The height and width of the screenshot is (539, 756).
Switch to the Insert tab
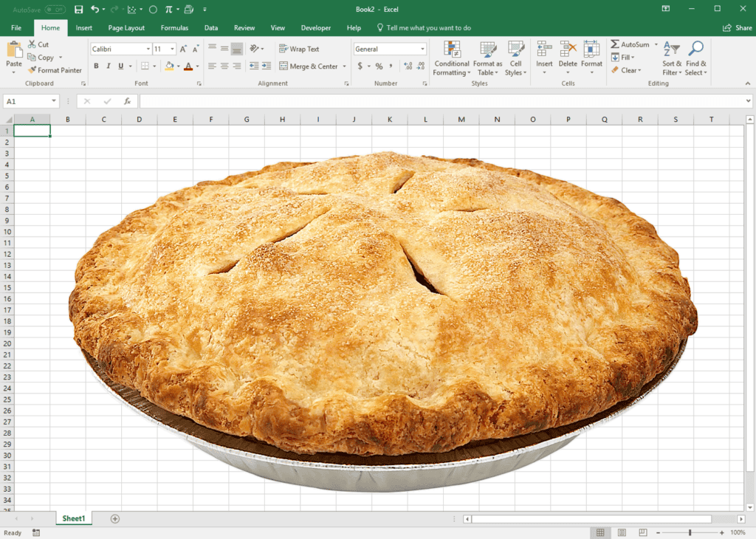[84, 28]
